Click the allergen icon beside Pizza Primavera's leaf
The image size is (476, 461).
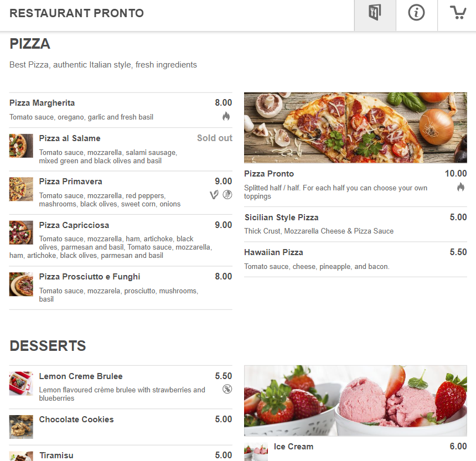(x=227, y=194)
